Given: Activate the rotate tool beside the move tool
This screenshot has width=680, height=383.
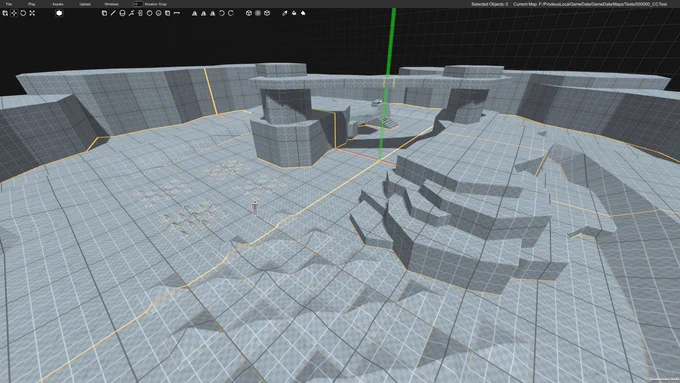Looking at the screenshot, I should [x=23, y=13].
